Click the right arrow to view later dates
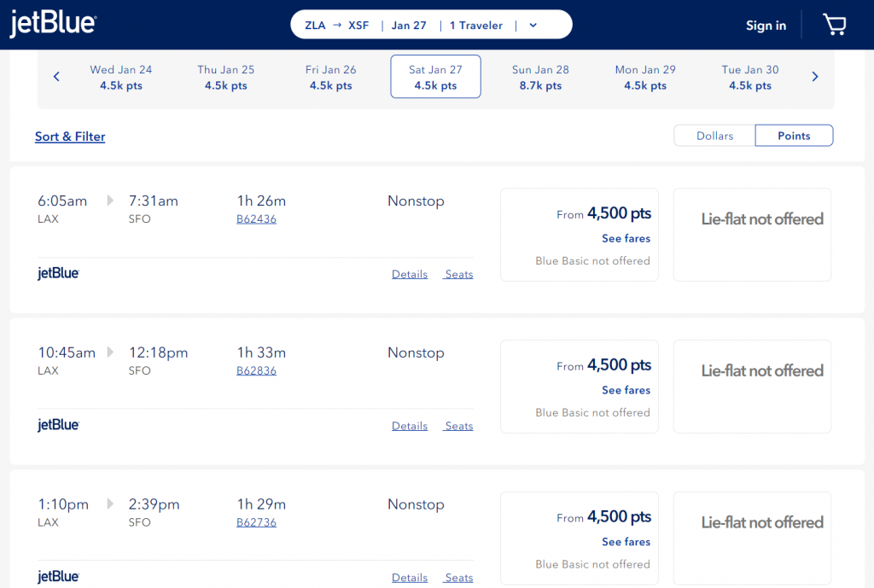The image size is (874, 588). tap(814, 76)
